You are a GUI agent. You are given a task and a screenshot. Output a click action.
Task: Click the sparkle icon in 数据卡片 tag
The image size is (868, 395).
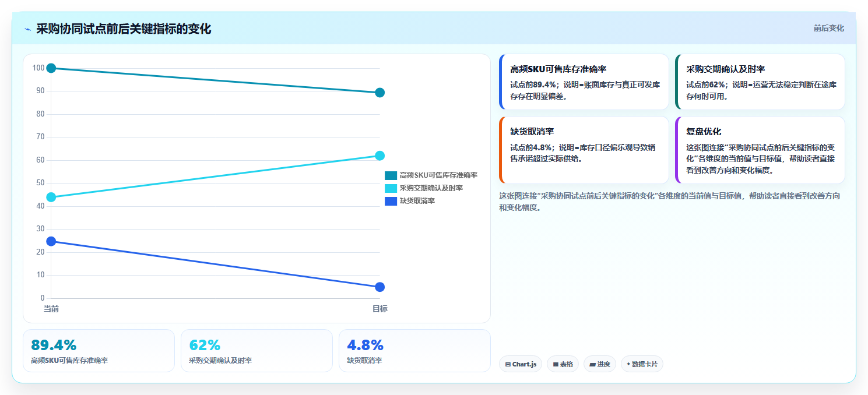[628, 364]
